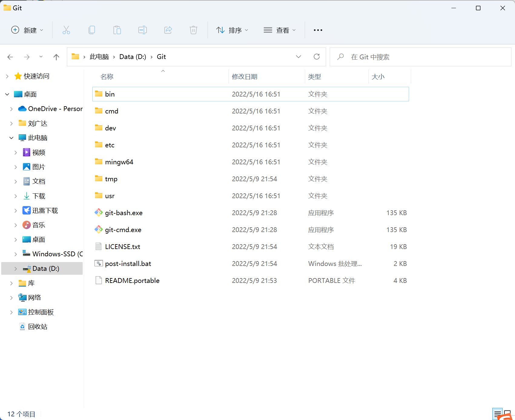Select the cmd folder row

251,111
